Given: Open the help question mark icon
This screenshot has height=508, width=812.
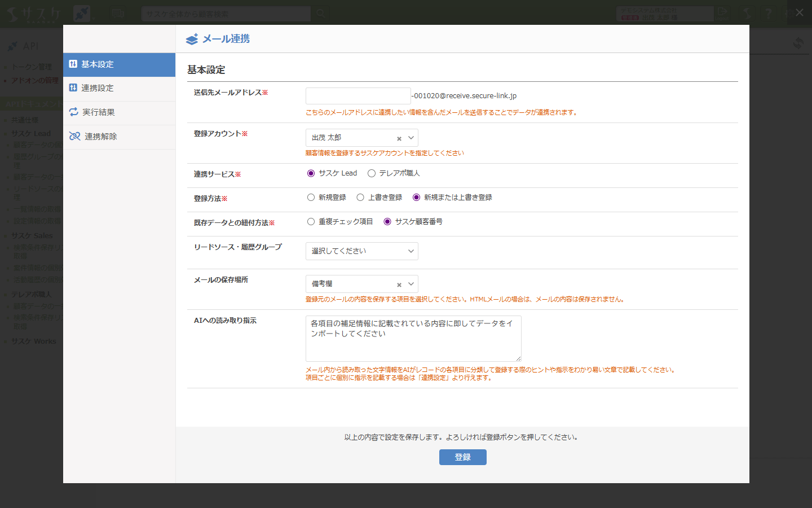Looking at the screenshot, I should click(x=769, y=12).
